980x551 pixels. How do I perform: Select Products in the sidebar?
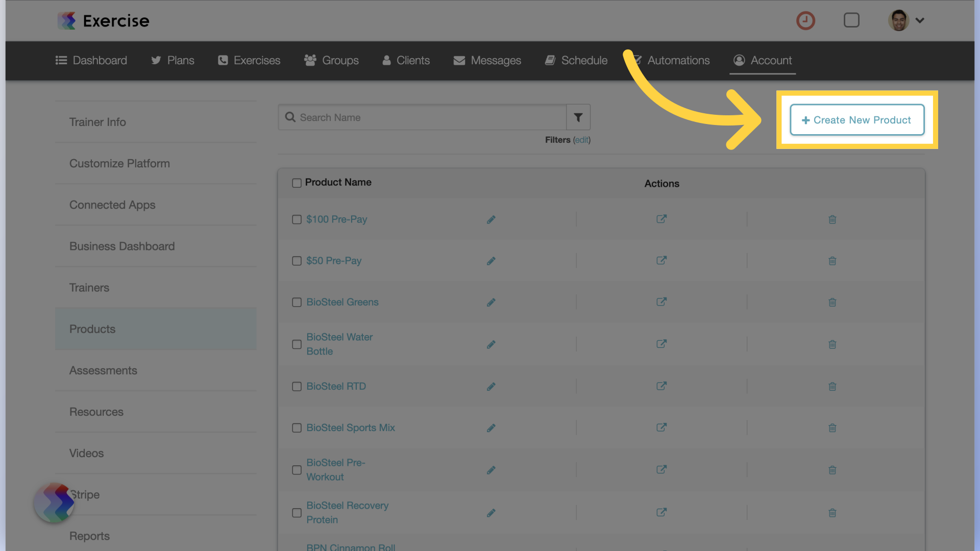click(x=156, y=329)
